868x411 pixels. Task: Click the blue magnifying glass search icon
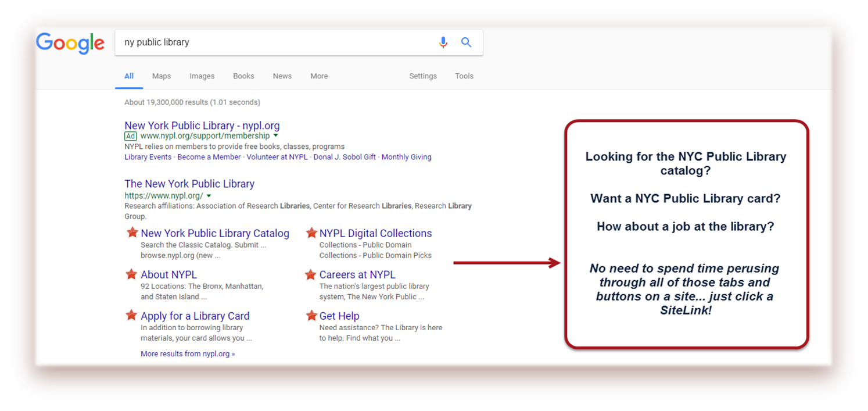[x=466, y=42]
